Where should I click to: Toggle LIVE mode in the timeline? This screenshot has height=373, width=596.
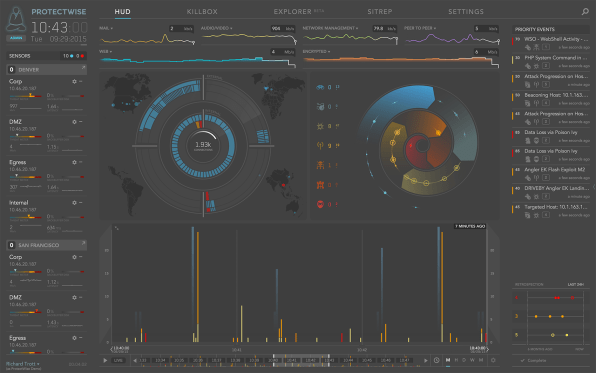click(118, 360)
